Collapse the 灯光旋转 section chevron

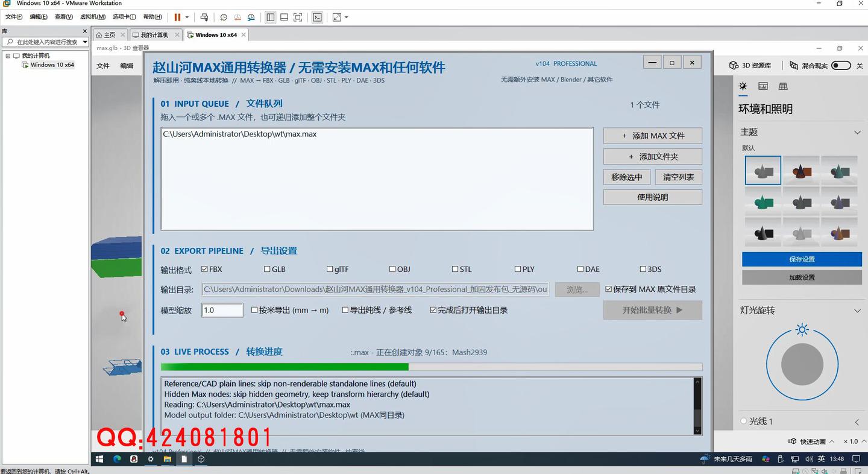857,311
